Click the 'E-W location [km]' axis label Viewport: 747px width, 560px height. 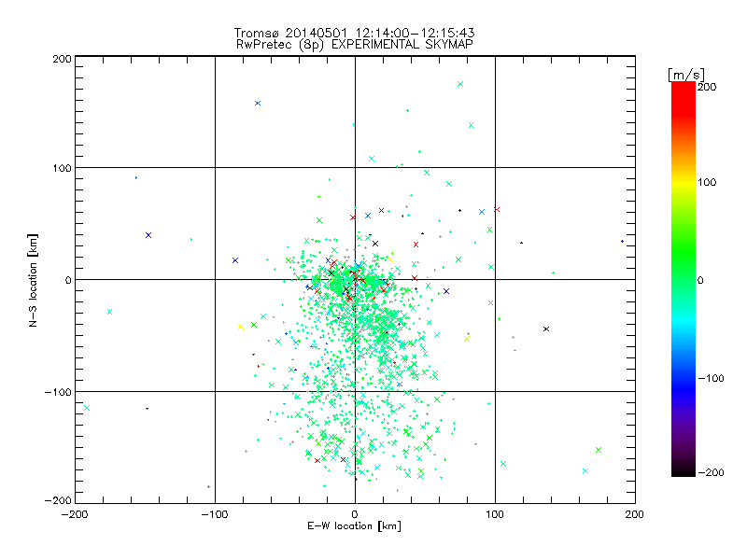pyautogui.click(x=354, y=526)
